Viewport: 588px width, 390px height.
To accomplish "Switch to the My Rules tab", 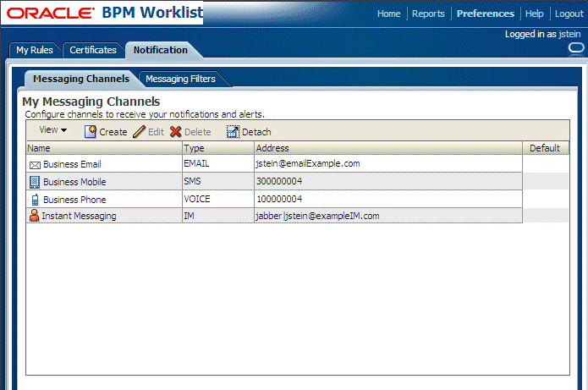I will point(35,50).
